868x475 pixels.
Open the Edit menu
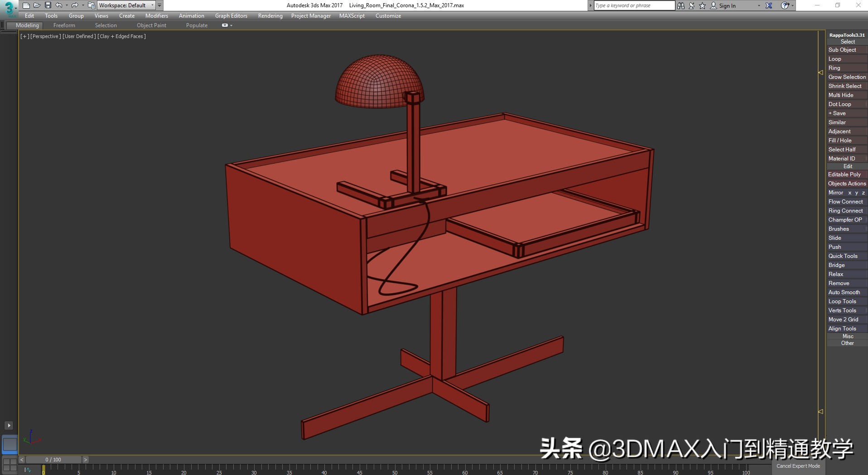29,16
